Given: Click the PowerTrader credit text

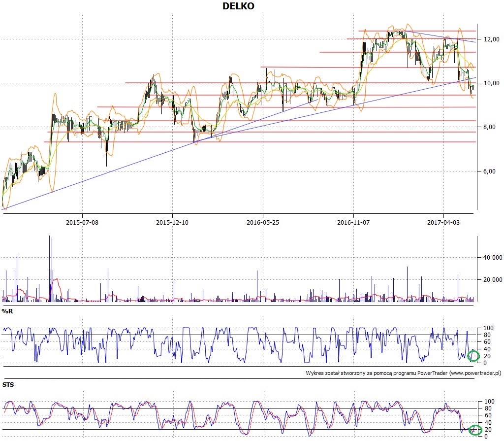Looking at the screenshot, I should coord(404,373).
